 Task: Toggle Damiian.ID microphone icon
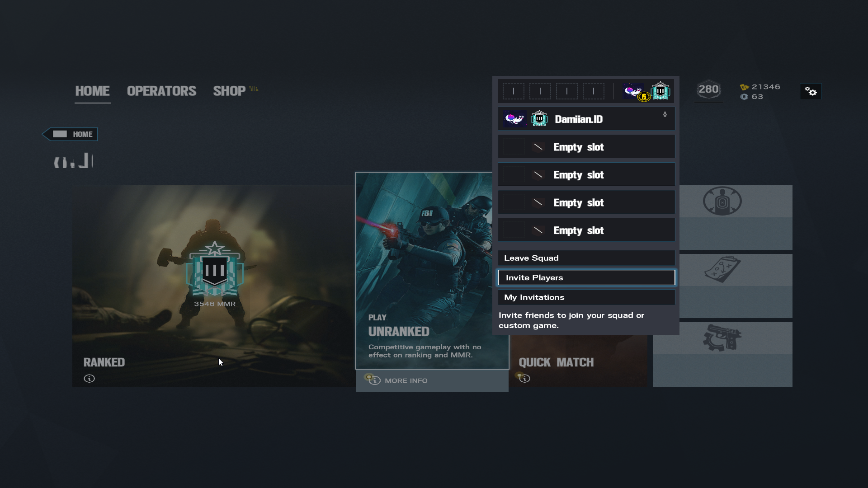665,115
